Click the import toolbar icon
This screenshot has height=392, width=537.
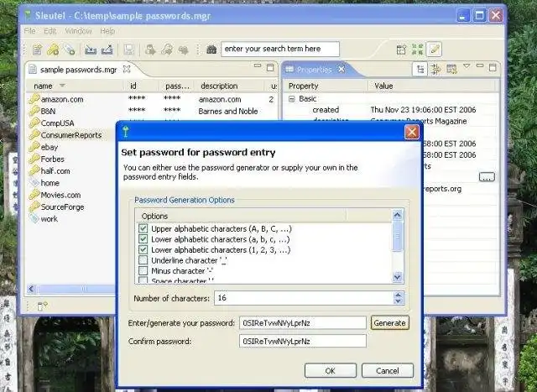tap(91, 50)
